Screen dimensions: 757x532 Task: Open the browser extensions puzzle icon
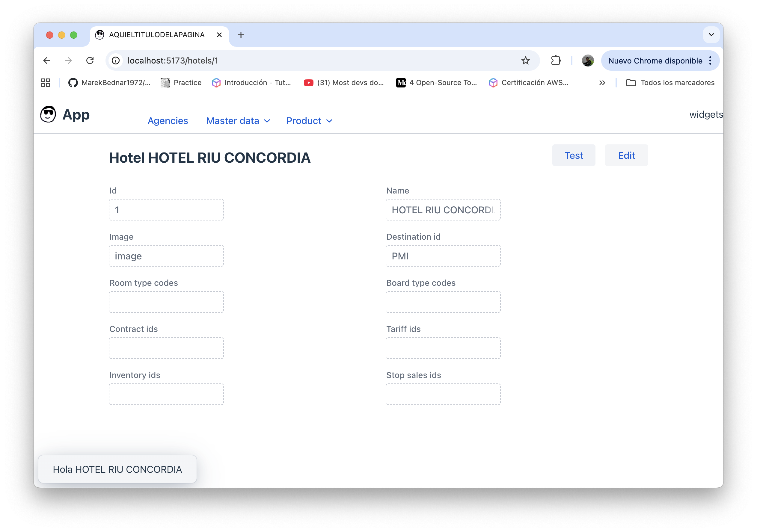[556, 61]
